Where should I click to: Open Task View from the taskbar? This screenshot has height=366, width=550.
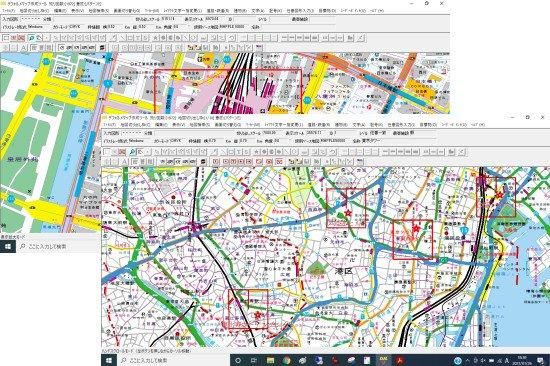tap(254, 360)
